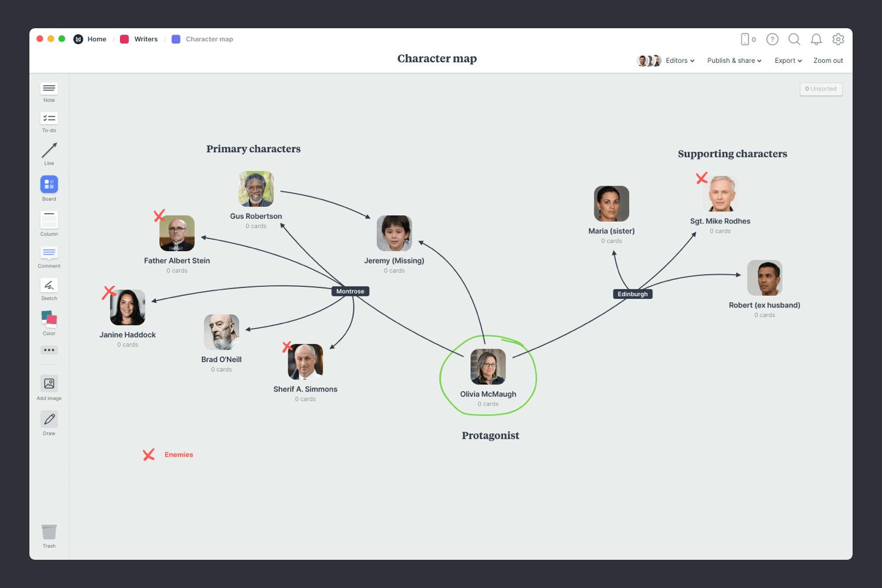882x588 pixels.
Task: Open the Export dropdown menu
Action: (x=788, y=61)
